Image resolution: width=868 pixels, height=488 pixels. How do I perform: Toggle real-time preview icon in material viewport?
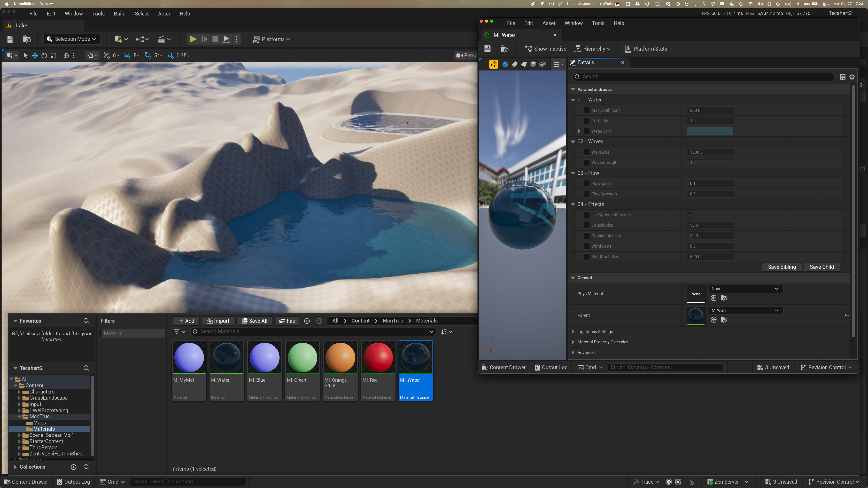[x=494, y=64]
